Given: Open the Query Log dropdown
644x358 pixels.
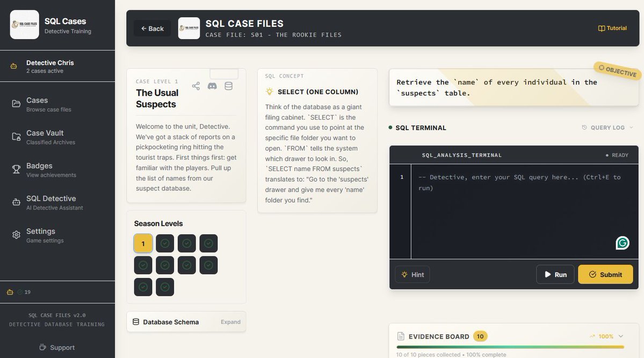Looking at the screenshot, I should (631, 127).
